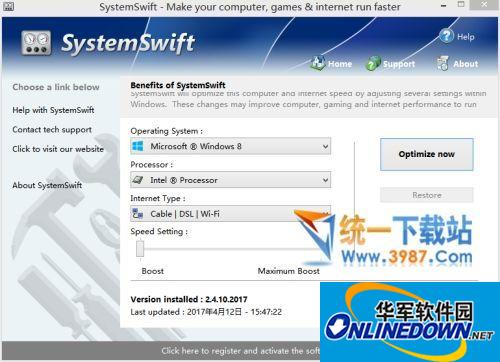Click the Version installed : 2.4.10.2017 text
This screenshot has width=500, height=362.
click(x=189, y=299)
